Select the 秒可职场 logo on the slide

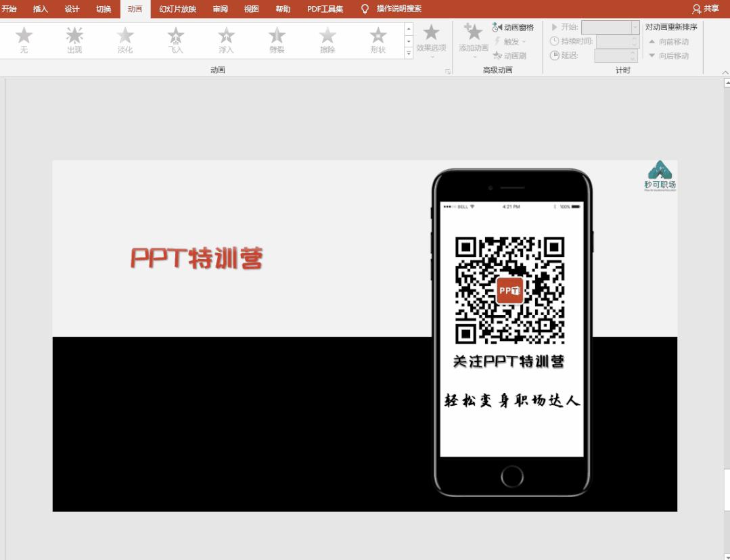click(660, 175)
